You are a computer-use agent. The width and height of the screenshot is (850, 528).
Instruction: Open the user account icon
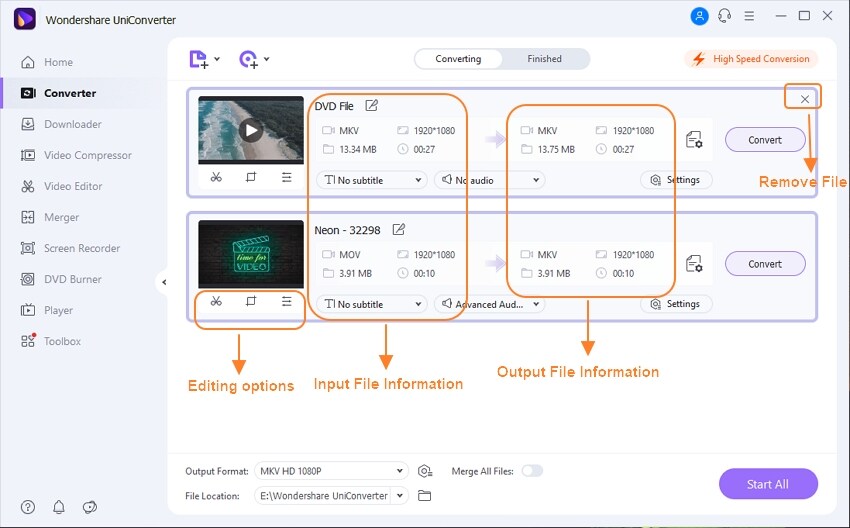[699, 16]
